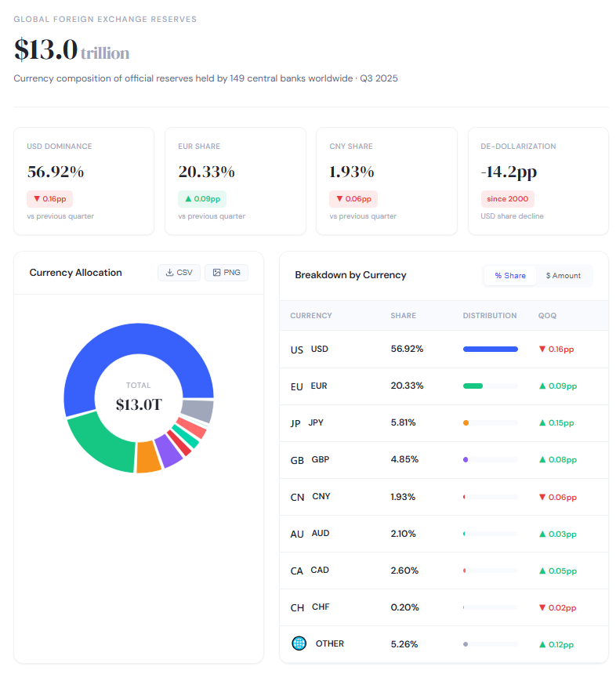The image size is (616, 674).
Task: Click the red down arrow in USD row
Action: click(542, 349)
